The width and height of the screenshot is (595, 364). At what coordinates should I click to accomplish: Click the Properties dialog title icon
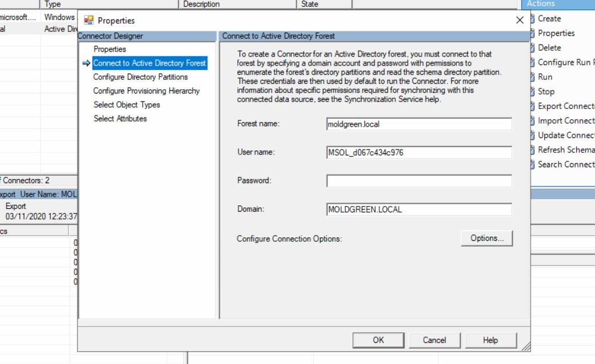(x=88, y=20)
